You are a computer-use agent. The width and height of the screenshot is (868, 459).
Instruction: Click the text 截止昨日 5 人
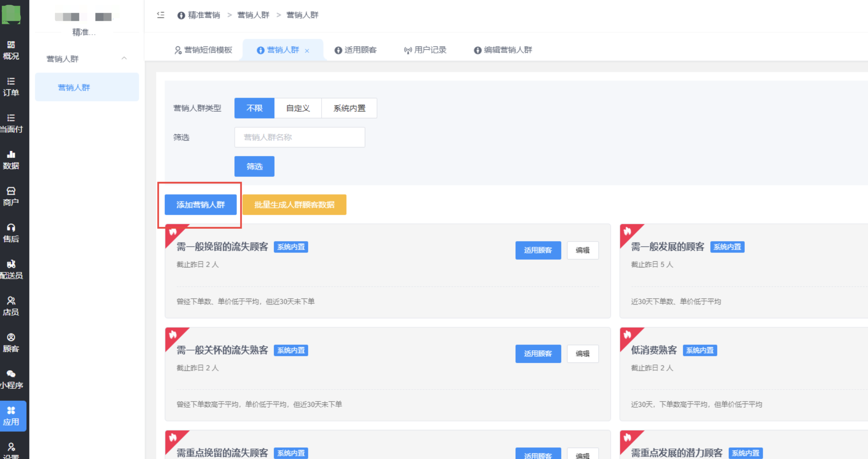coord(652,264)
